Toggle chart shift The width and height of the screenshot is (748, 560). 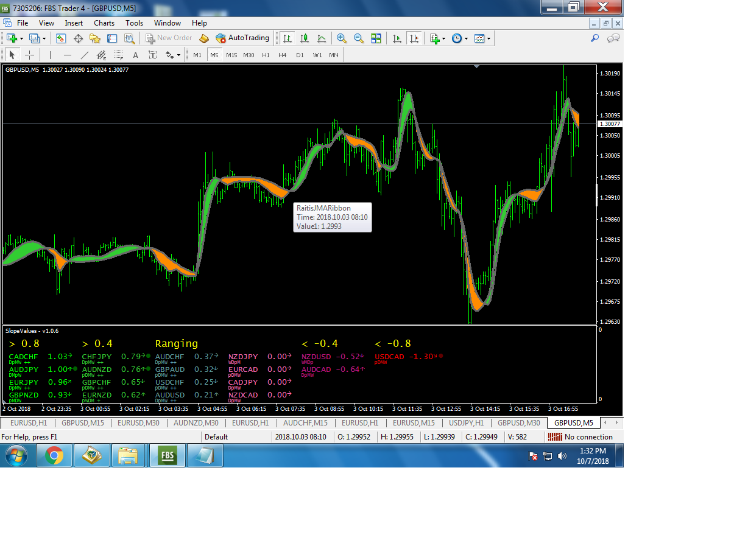coord(415,38)
